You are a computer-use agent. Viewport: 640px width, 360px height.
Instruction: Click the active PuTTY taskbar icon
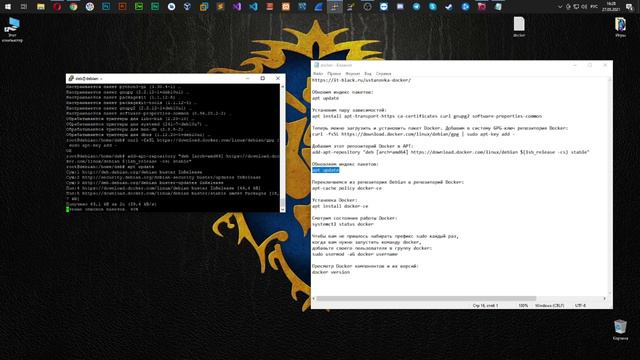coord(335,7)
